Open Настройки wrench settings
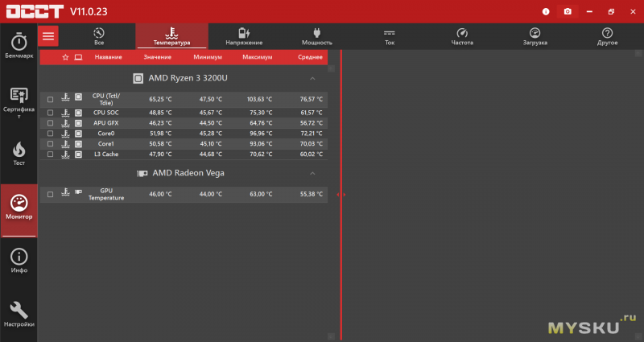Viewport: 644px width, 342px height. tap(19, 314)
